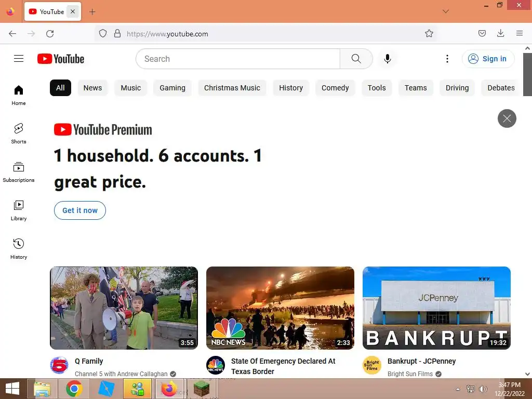Launch Chrome from the taskbar
Image resolution: width=532 pixels, height=399 pixels.
point(74,389)
